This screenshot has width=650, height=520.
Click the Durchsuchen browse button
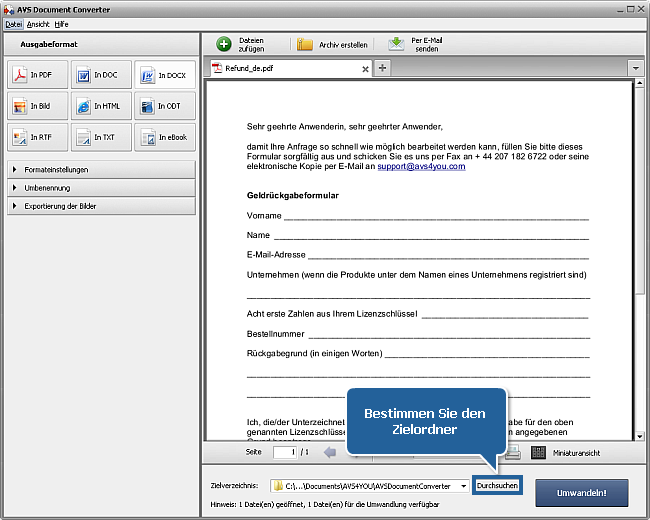tap(497, 486)
